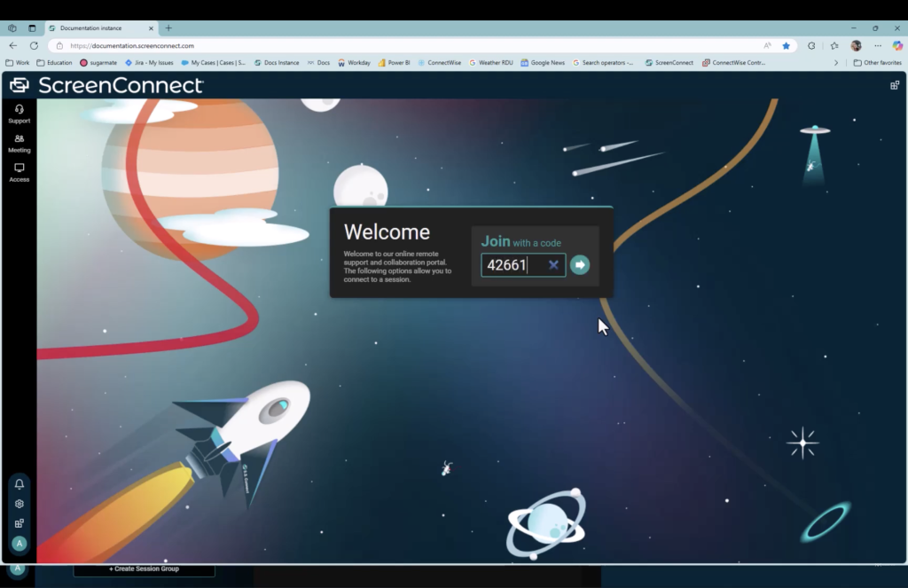Open the Education bookmarks folder
Image resolution: width=908 pixels, height=588 pixels.
pyautogui.click(x=54, y=63)
